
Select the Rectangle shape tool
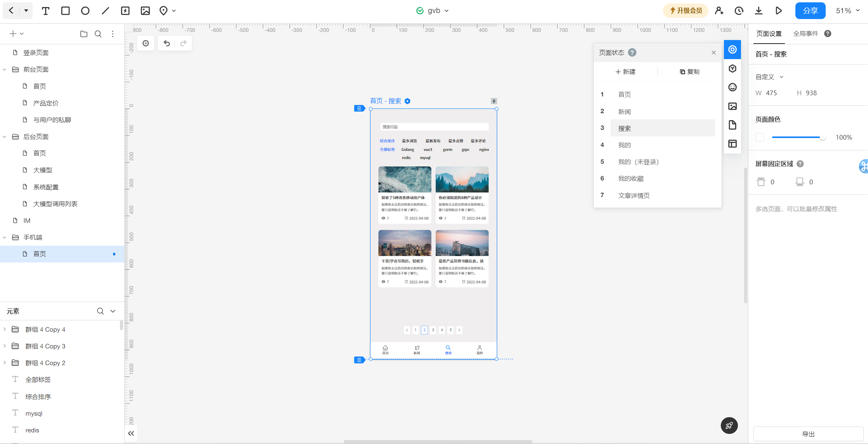click(65, 11)
